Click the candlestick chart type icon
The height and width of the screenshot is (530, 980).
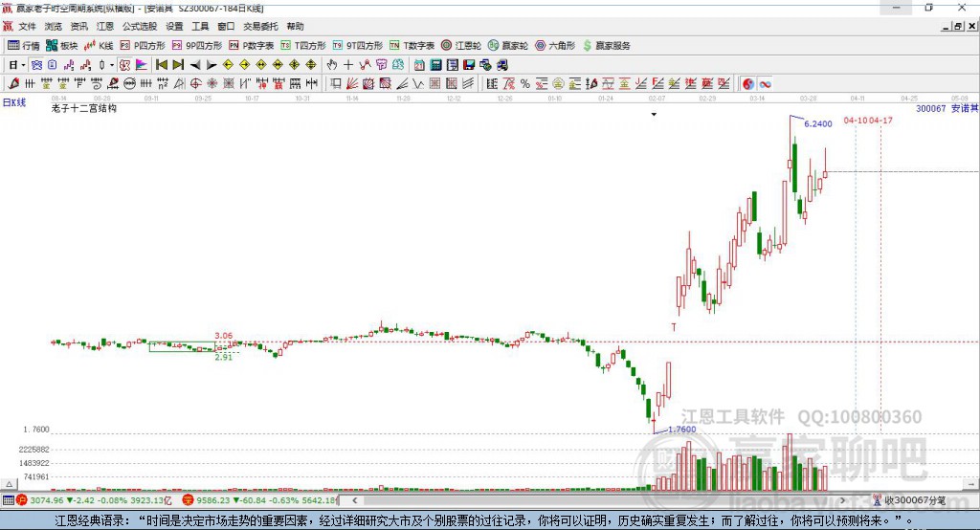[101, 65]
